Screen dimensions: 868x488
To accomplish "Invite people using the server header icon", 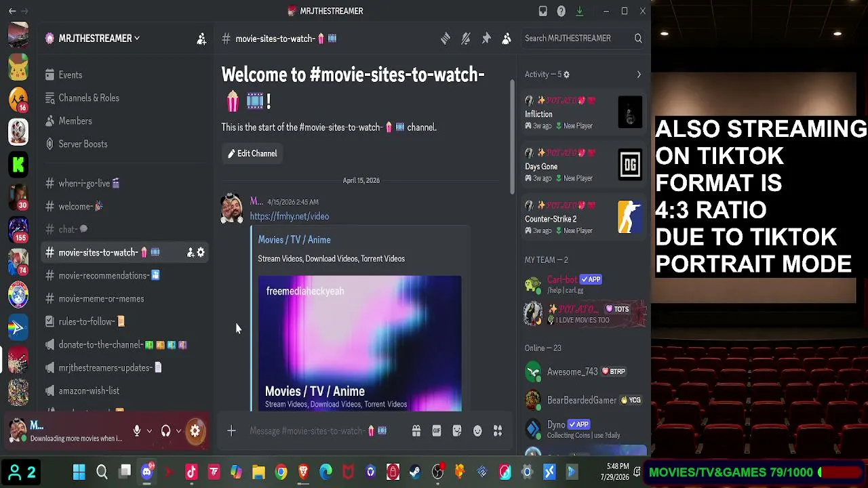I will tap(201, 39).
